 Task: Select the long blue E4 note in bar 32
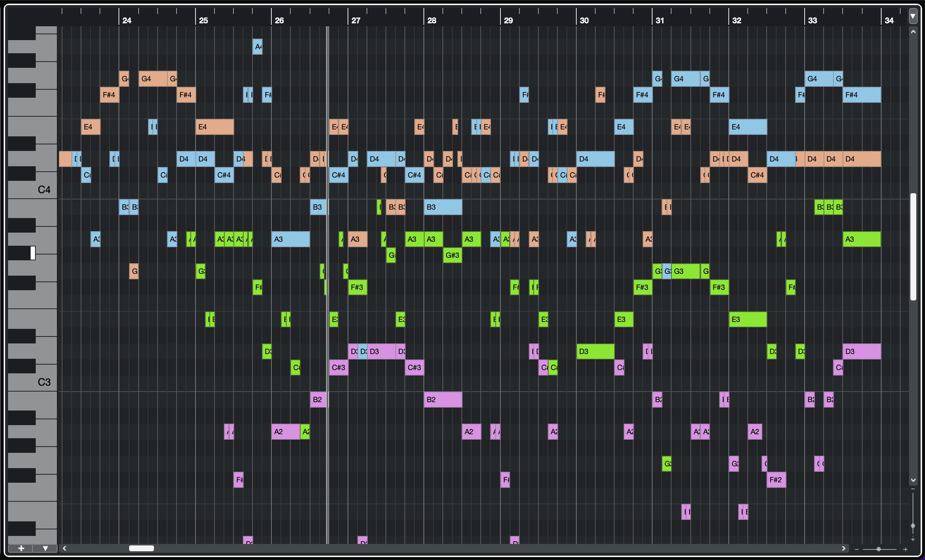pyautogui.click(x=748, y=127)
